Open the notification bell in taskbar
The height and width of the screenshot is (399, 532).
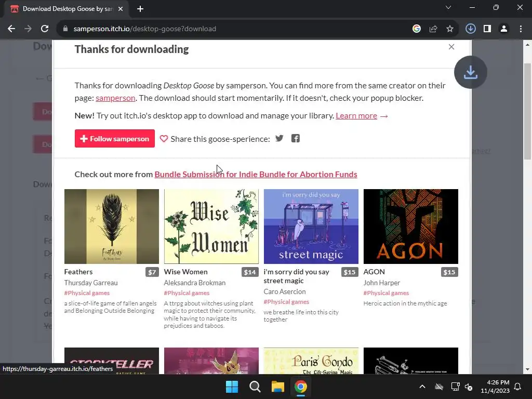518,387
